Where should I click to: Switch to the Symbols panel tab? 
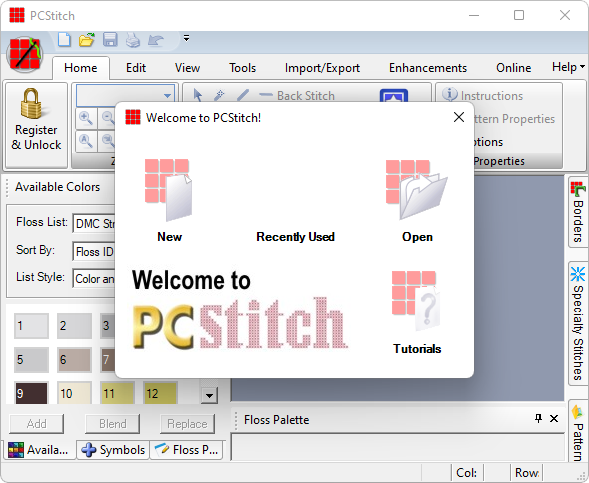113,450
